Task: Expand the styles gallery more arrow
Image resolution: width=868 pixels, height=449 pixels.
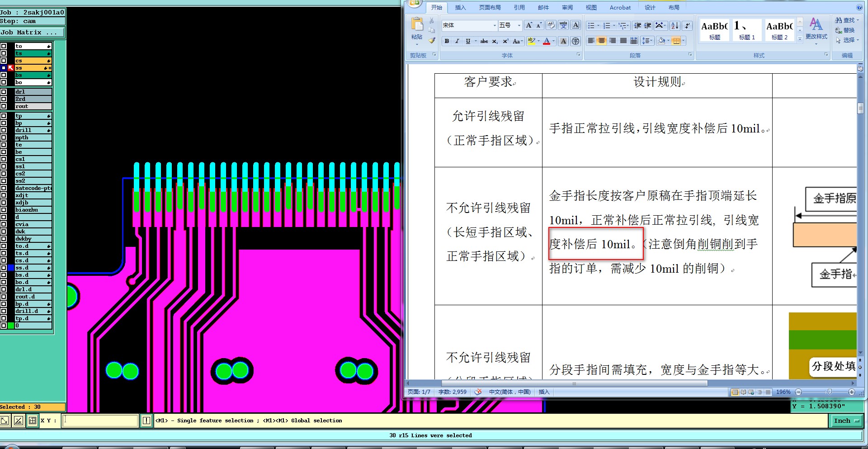Action: point(800,39)
